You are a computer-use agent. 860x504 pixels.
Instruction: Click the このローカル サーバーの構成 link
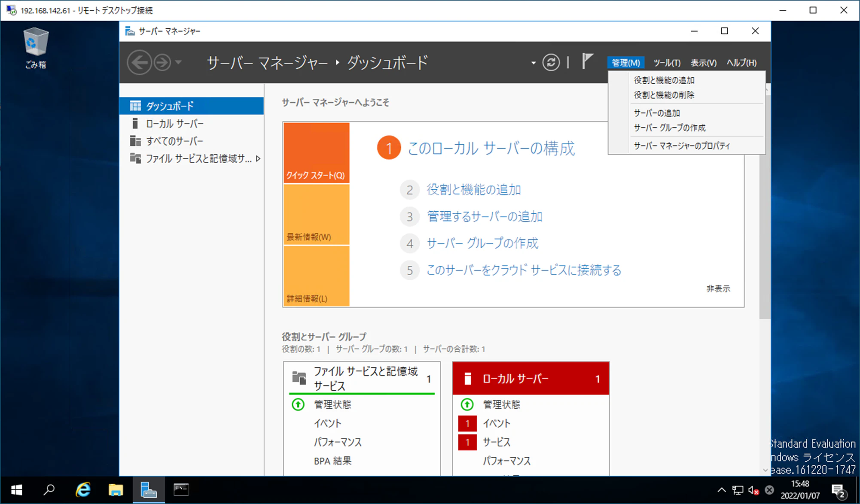pos(491,148)
